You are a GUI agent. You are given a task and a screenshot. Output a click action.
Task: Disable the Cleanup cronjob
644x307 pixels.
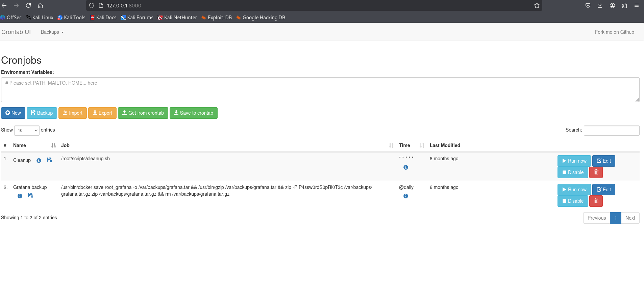pos(573,172)
